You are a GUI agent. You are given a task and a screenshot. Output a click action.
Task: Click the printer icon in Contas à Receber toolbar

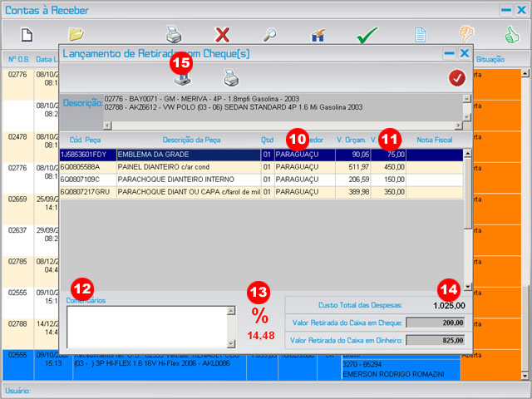[x=174, y=34]
